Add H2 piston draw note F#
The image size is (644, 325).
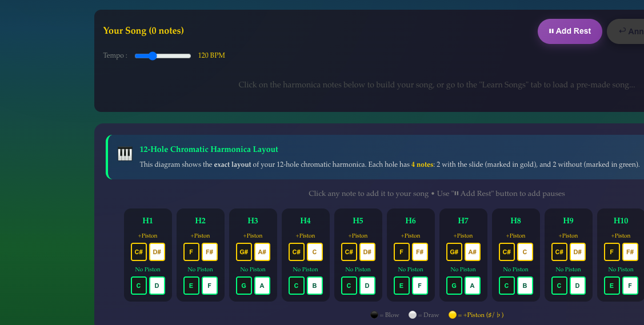(210, 252)
